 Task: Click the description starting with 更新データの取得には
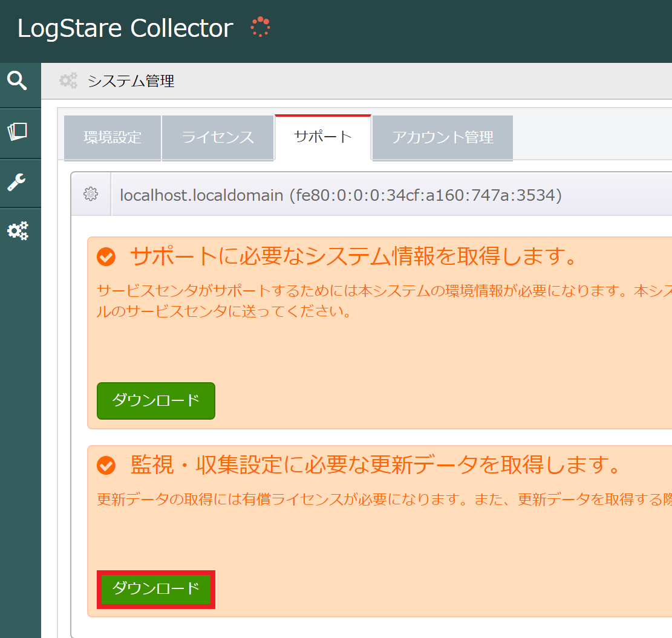click(x=384, y=499)
